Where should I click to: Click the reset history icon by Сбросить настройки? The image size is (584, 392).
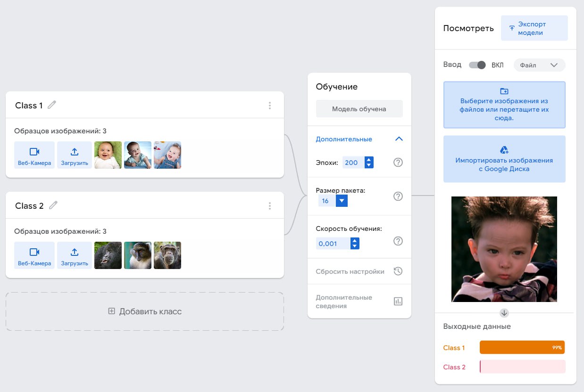tap(398, 271)
